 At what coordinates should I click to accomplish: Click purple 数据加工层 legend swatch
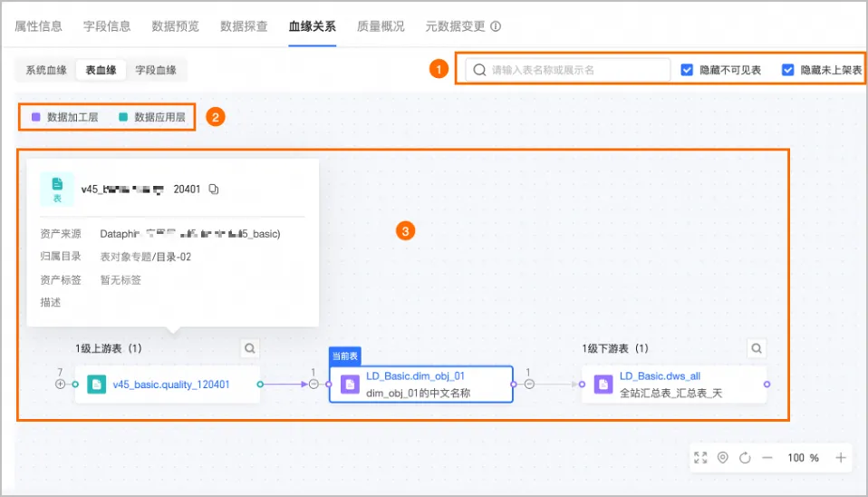(x=36, y=117)
